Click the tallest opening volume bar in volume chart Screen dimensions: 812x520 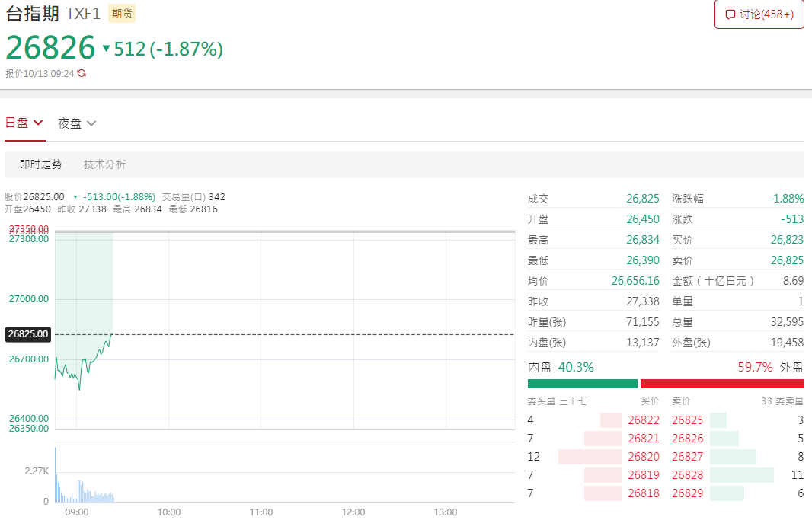55,476
